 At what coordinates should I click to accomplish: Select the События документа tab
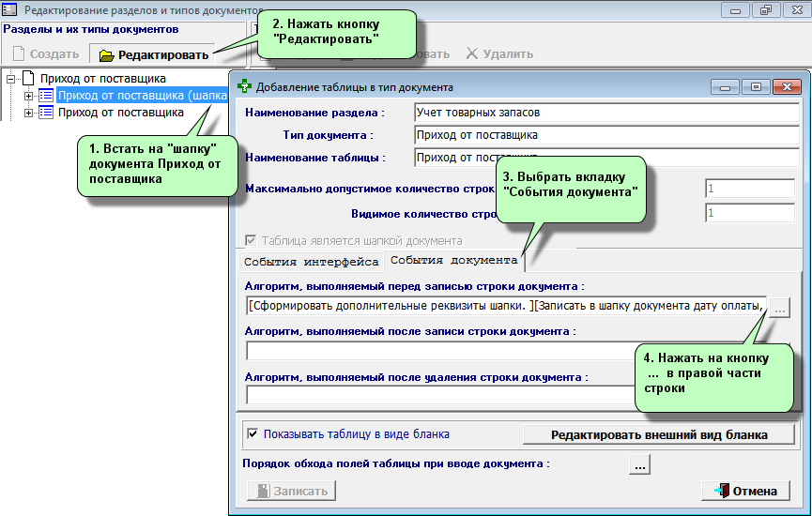click(x=453, y=260)
